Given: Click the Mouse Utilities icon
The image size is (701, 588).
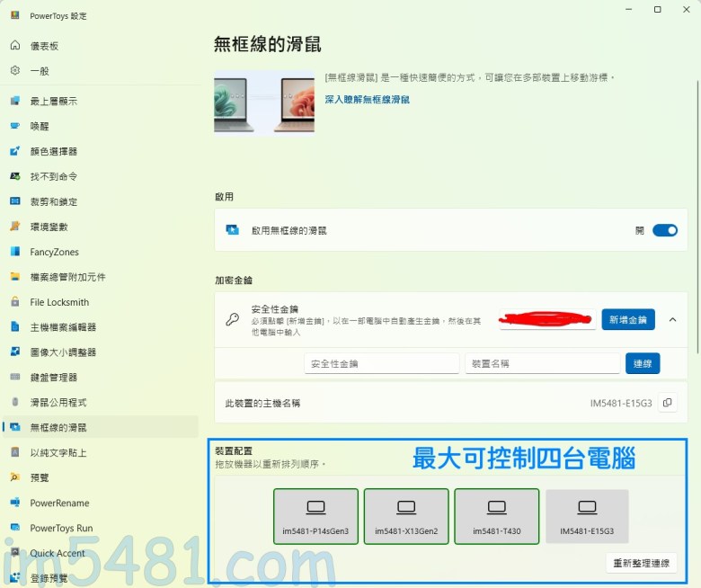Looking at the screenshot, I should coord(15,402).
